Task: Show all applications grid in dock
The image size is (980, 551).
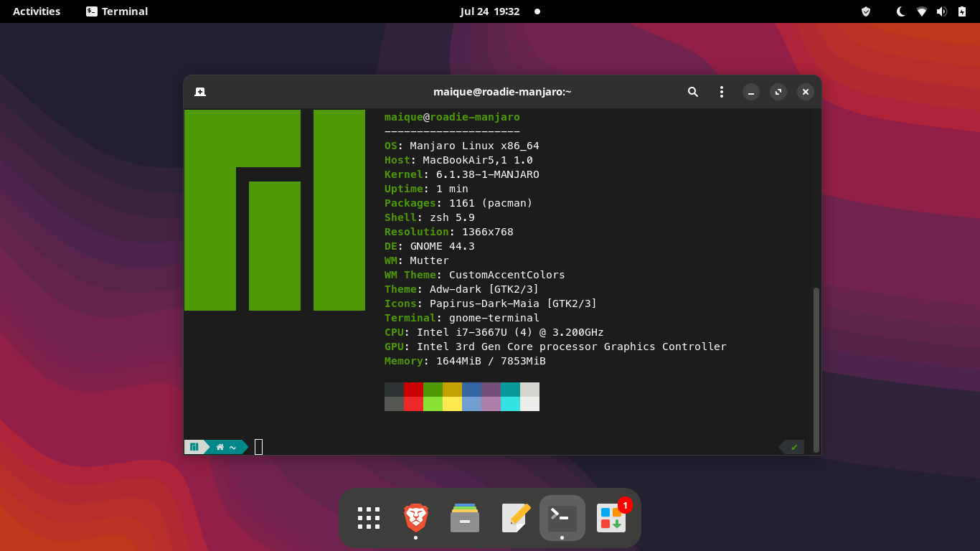Action: pos(369,518)
